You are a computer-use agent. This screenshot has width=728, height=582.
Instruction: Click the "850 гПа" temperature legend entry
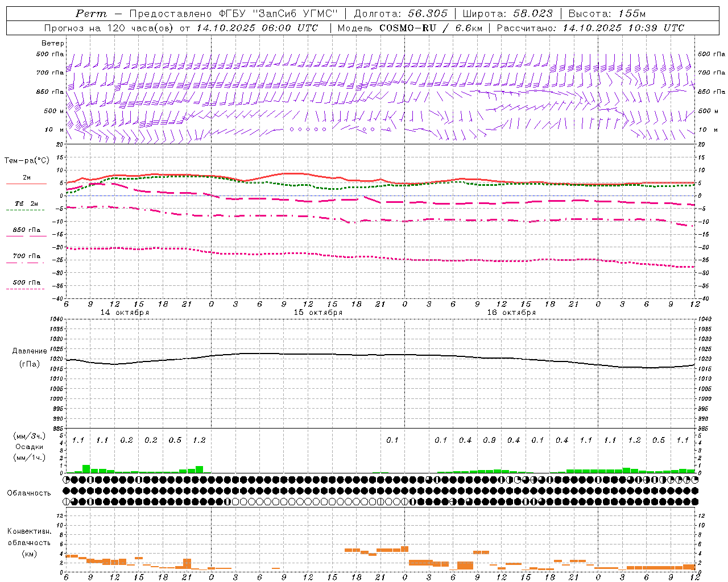pyautogui.click(x=26, y=230)
